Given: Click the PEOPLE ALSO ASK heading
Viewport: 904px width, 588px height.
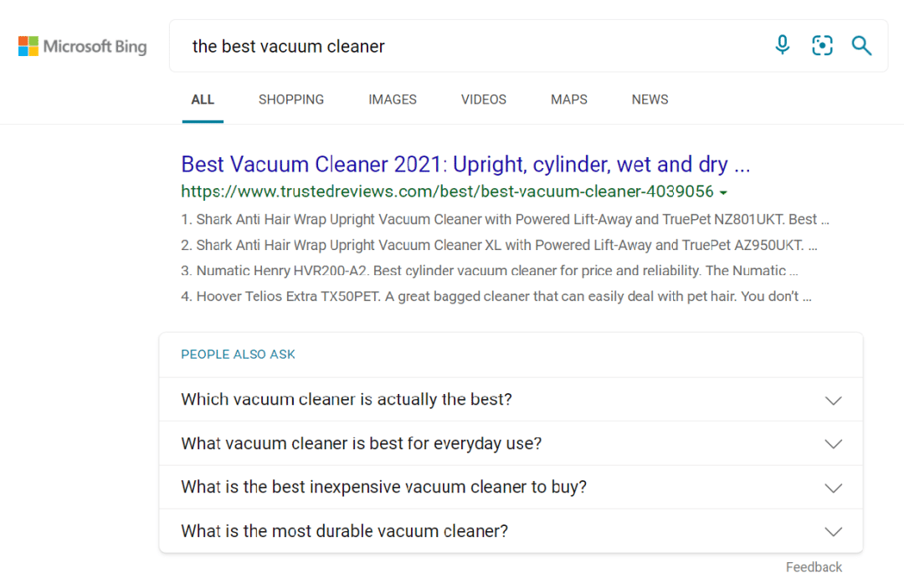Looking at the screenshot, I should coord(239,355).
